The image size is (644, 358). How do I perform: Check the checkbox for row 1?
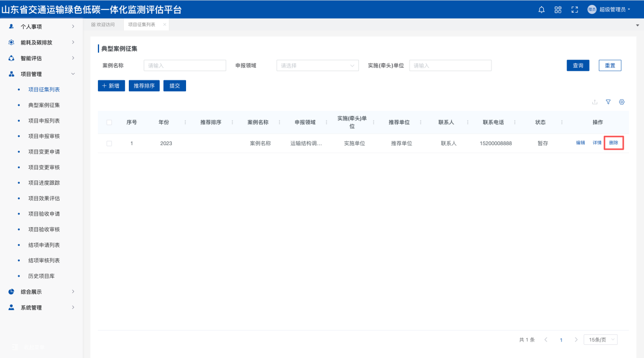[109, 144]
